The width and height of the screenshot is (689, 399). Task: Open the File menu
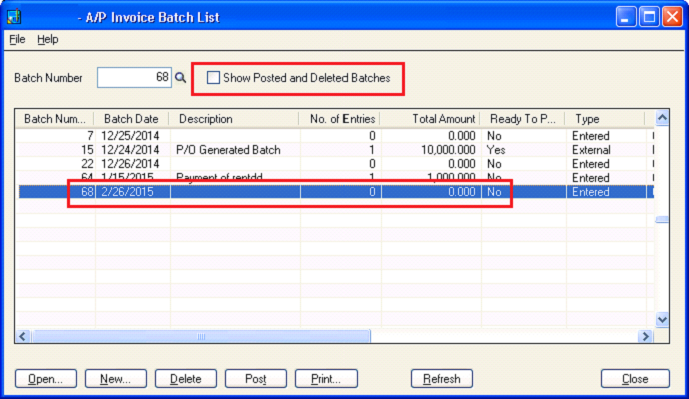click(x=17, y=40)
